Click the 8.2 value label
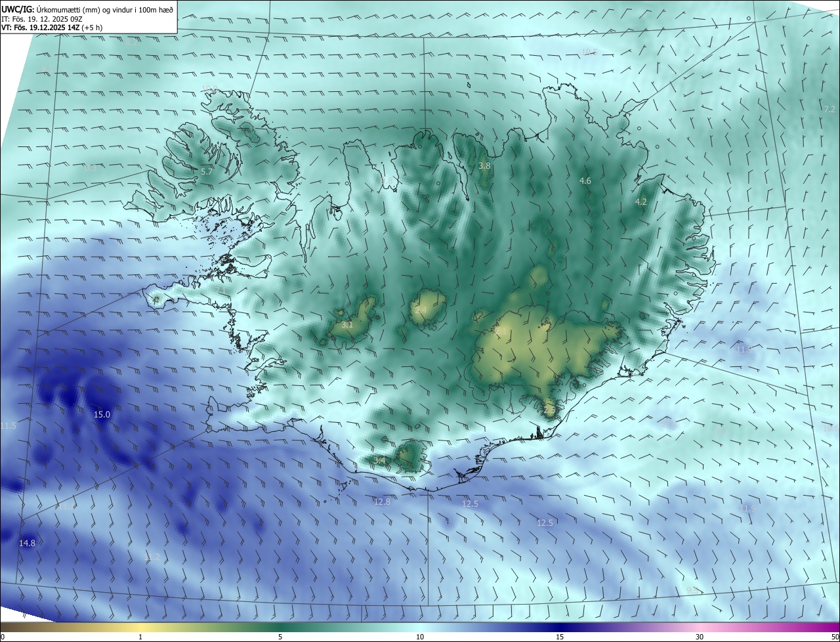This screenshot has width=840, height=642. [x=131, y=43]
